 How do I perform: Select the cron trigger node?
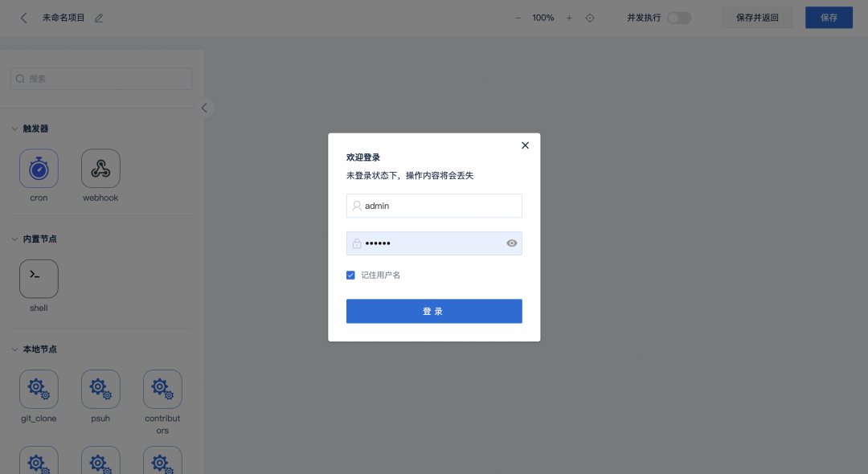(39, 168)
